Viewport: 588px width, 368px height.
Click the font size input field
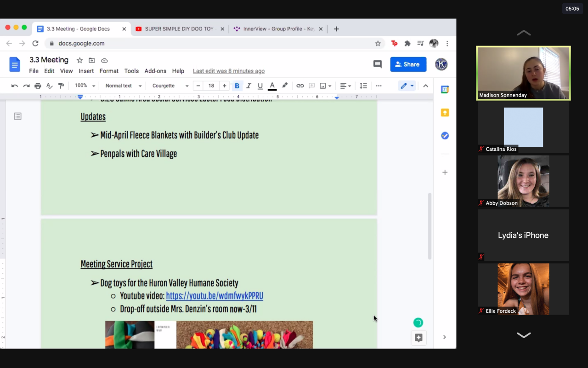point(211,86)
